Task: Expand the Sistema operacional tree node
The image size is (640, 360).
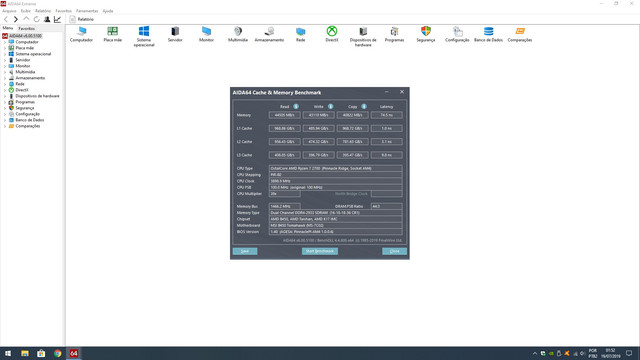Action: [x=4, y=54]
